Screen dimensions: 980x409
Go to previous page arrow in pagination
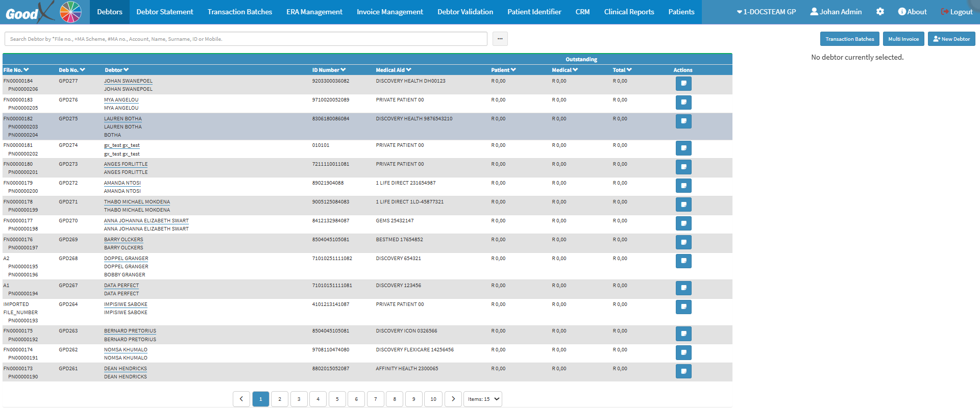pos(241,399)
